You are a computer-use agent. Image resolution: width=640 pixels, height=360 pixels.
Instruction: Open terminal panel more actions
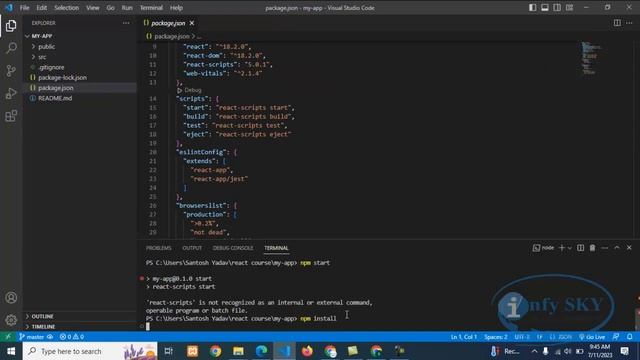pos(604,248)
